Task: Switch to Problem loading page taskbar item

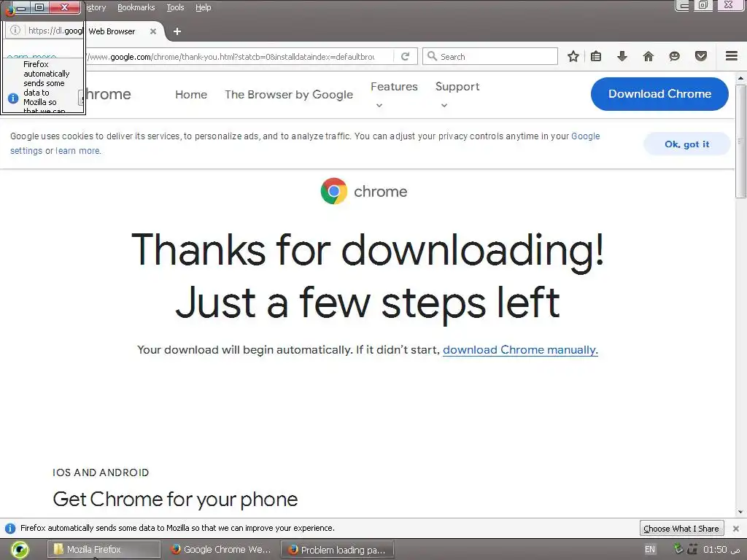Action: (x=337, y=550)
